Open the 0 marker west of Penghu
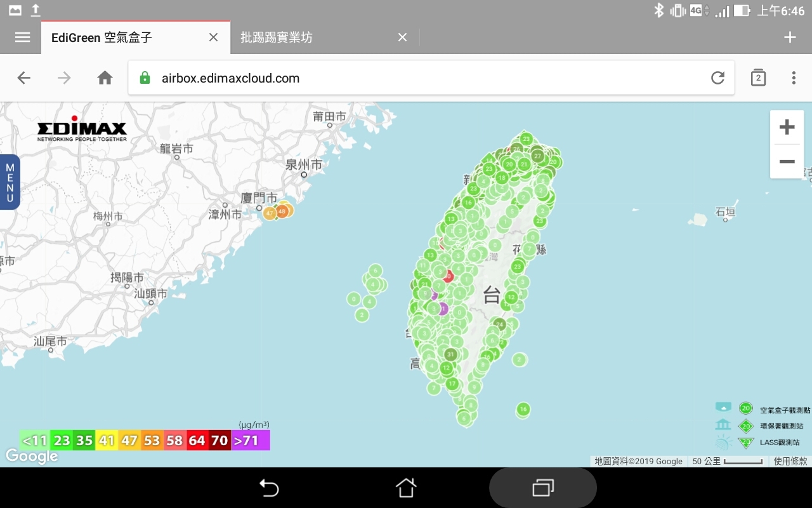Image resolution: width=812 pixels, height=508 pixels. [354, 298]
